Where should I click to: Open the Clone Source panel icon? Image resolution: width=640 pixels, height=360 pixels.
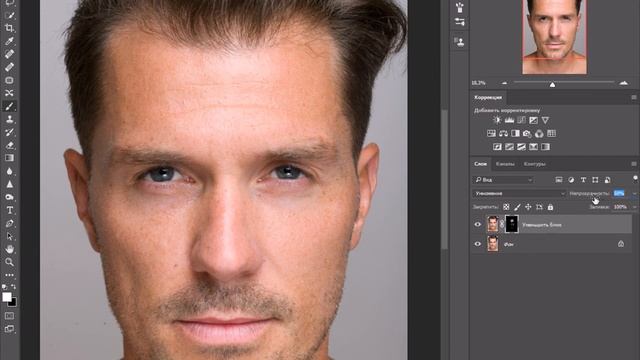(460, 41)
